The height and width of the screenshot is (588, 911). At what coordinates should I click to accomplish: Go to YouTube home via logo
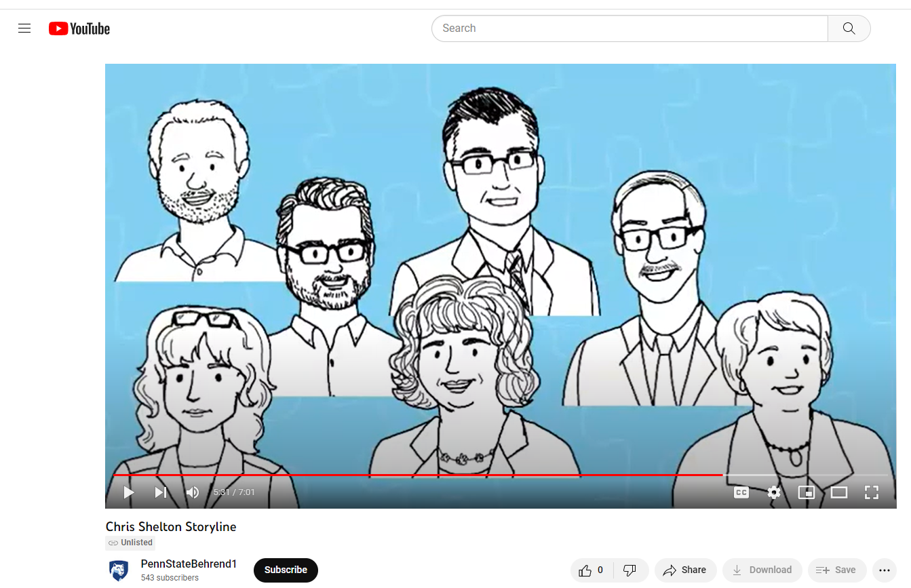point(79,28)
